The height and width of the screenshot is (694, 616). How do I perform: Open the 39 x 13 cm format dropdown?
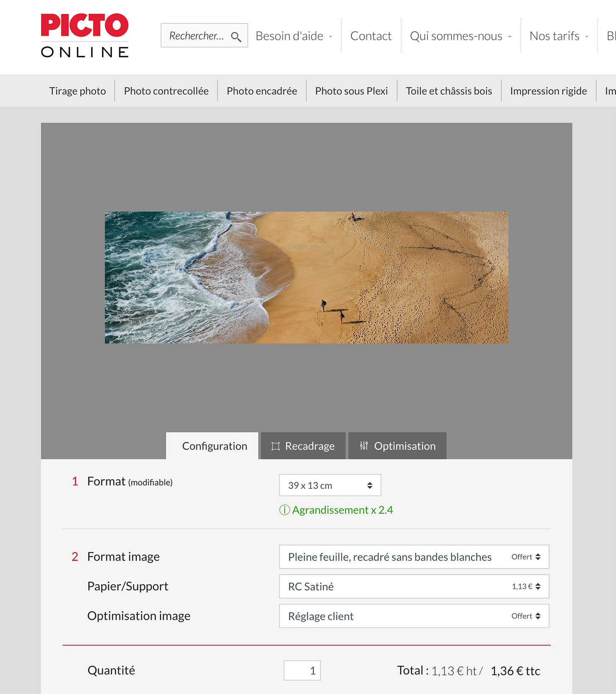[x=330, y=485]
